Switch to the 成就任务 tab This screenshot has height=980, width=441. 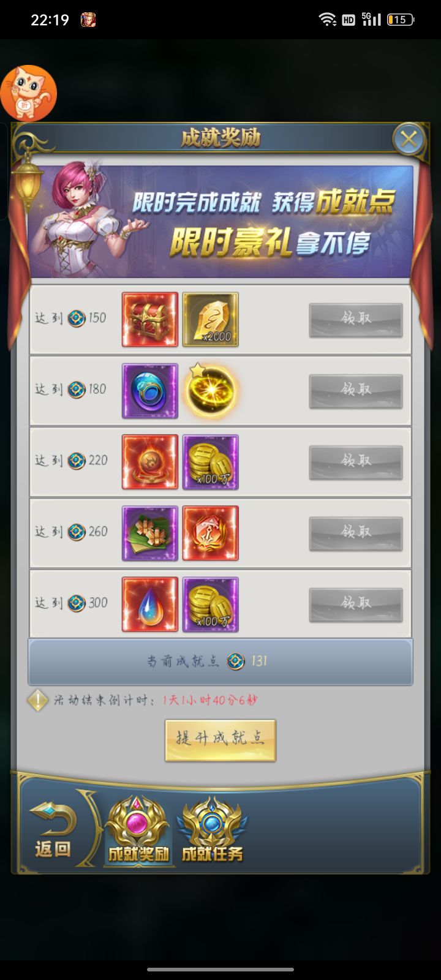pos(212,831)
